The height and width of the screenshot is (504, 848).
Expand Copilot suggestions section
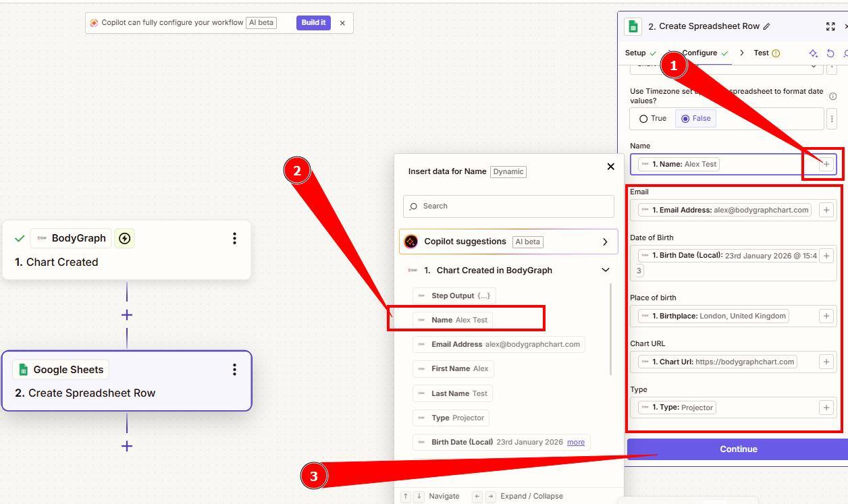[x=604, y=242]
